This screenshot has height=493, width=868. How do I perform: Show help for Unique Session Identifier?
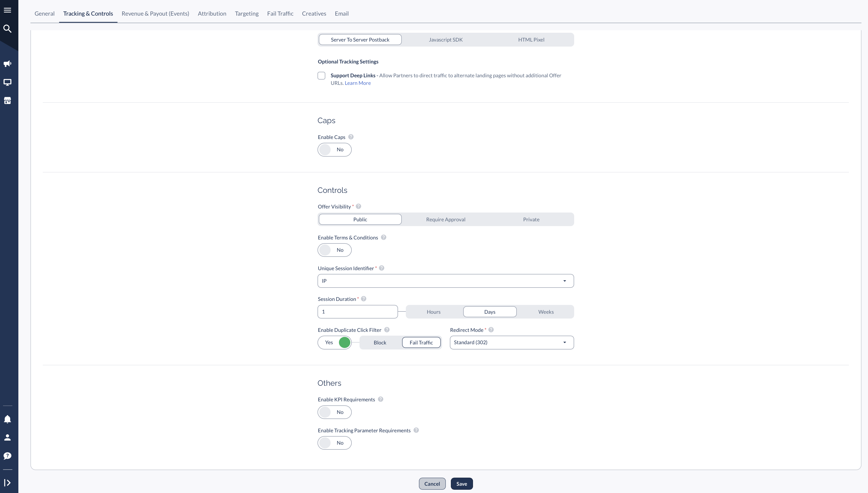pos(382,268)
